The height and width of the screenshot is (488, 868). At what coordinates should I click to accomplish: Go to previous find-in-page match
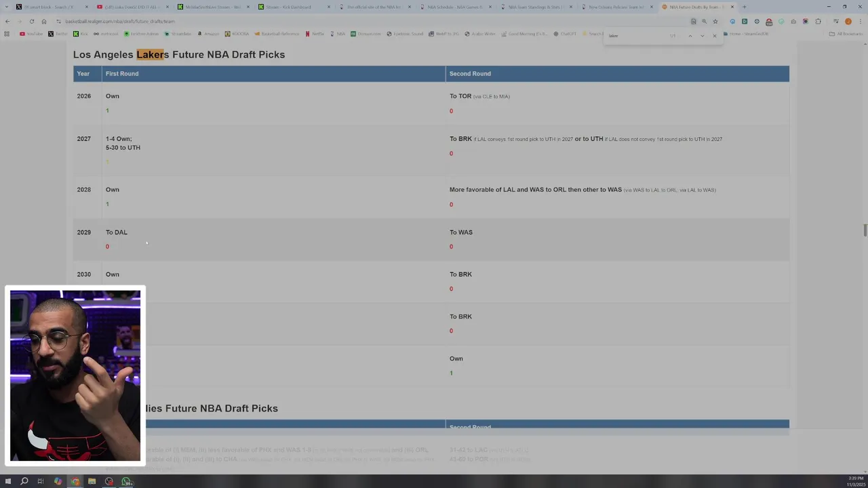click(690, 36)
